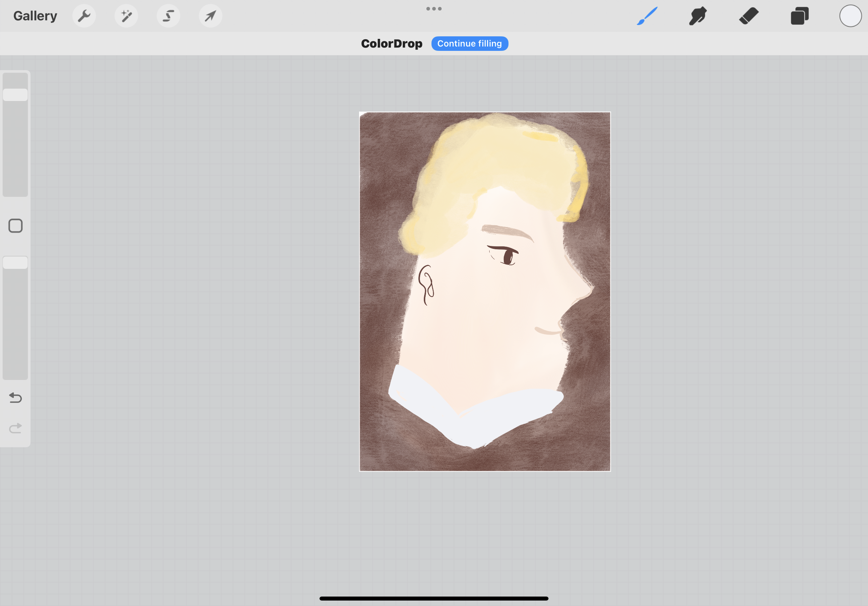The image size is (868, 606).
Task: Activate the Selection tool
Action: [168, 16]
